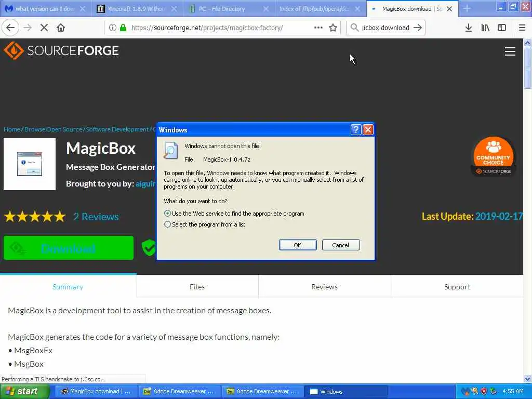Click OK in the Windows dialog
This screenshot has width=532, height=399.
(x=298, y=245)
